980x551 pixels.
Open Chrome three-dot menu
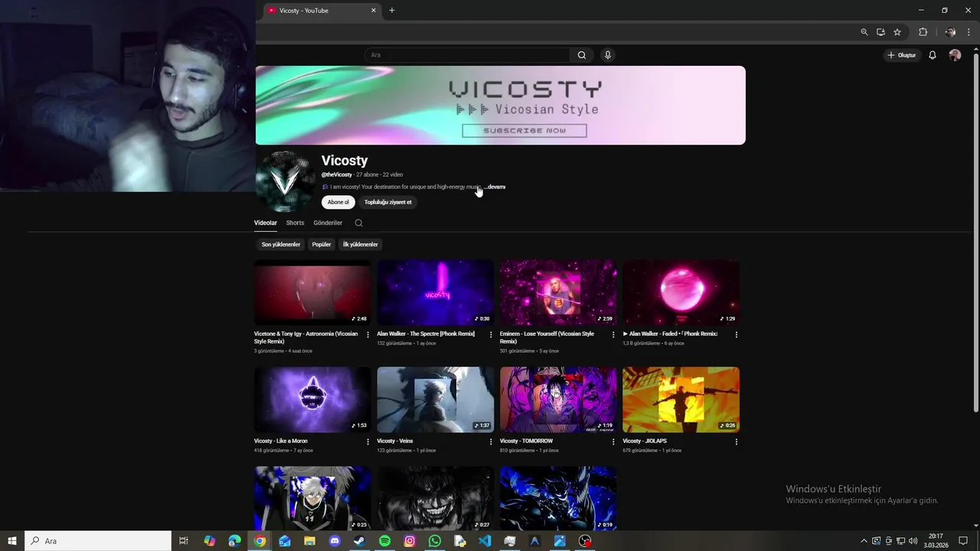tap(969, 32)
